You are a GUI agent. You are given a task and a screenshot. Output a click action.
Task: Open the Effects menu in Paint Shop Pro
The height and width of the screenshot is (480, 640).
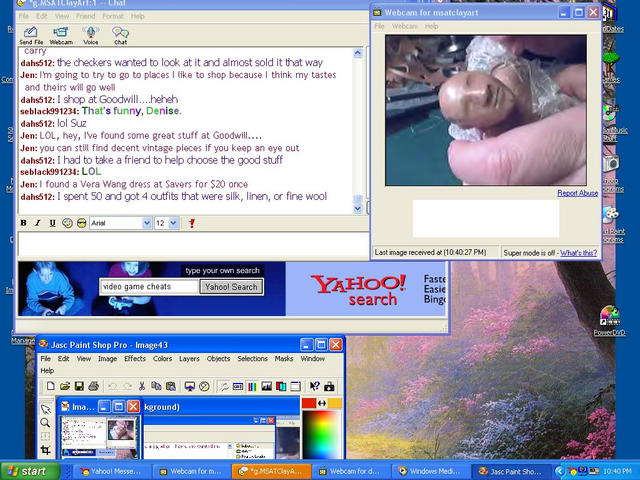point(135,358)
